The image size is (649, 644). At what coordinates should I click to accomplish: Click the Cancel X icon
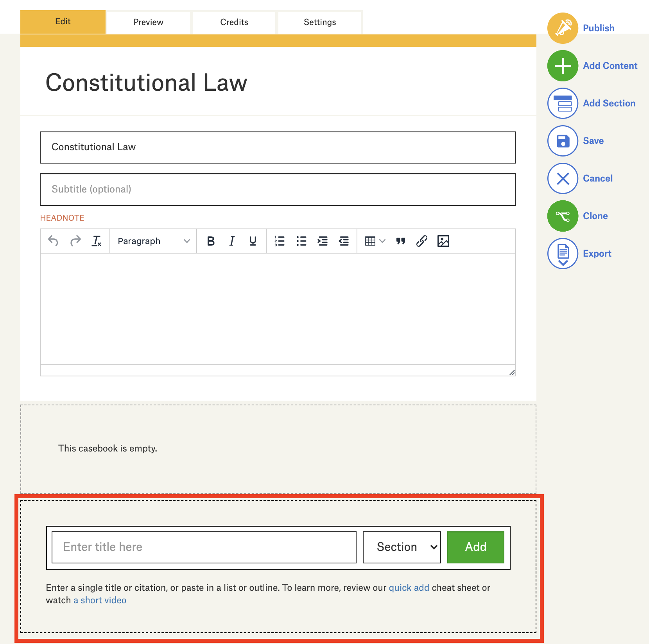coord(563,178)
